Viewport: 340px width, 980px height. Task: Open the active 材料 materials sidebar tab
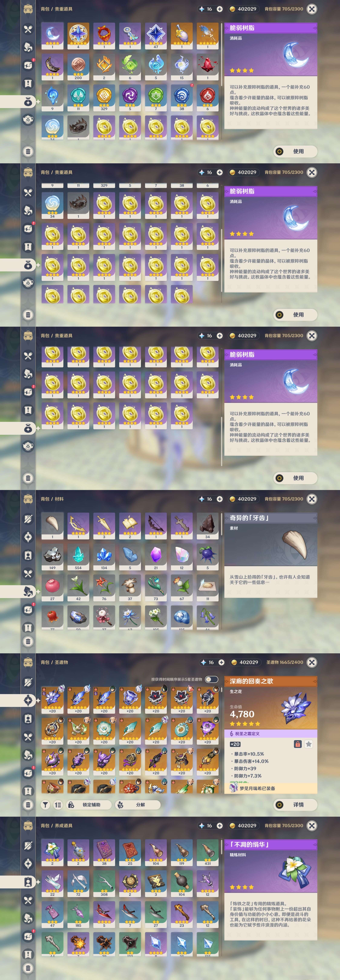click(x=28, y=591)
